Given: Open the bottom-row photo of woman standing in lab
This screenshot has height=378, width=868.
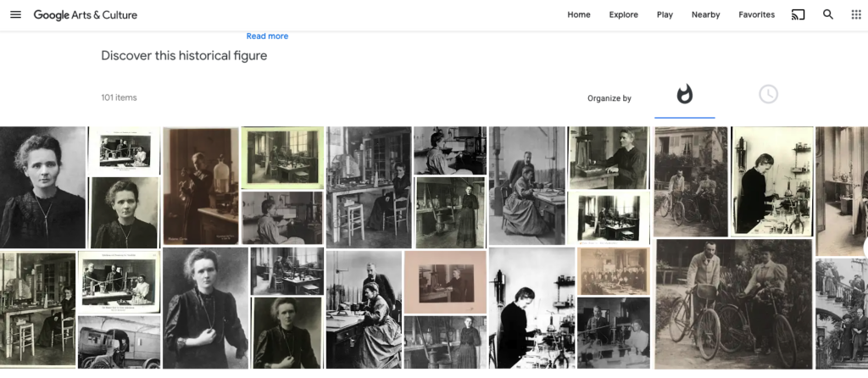Looking at the screenshot, I should (445, 342).
